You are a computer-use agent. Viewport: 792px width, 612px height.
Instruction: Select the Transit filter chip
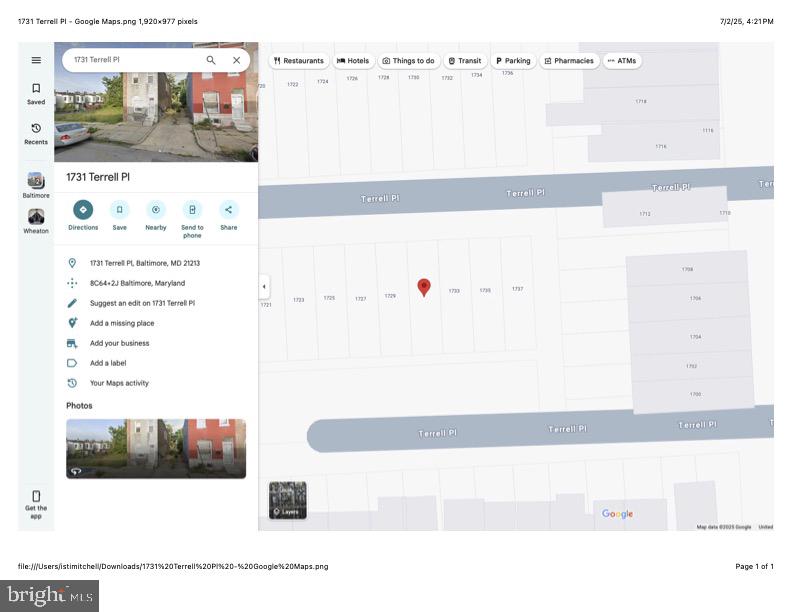tap(465, 61)
